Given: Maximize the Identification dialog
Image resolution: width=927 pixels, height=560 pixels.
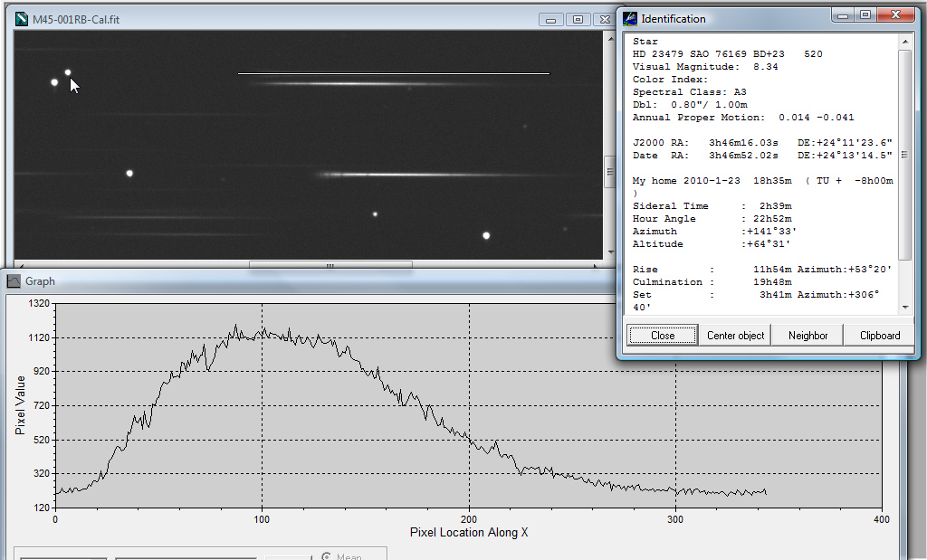Looking at the screenshot, I should pyautogui.click(x=865, y=15).
